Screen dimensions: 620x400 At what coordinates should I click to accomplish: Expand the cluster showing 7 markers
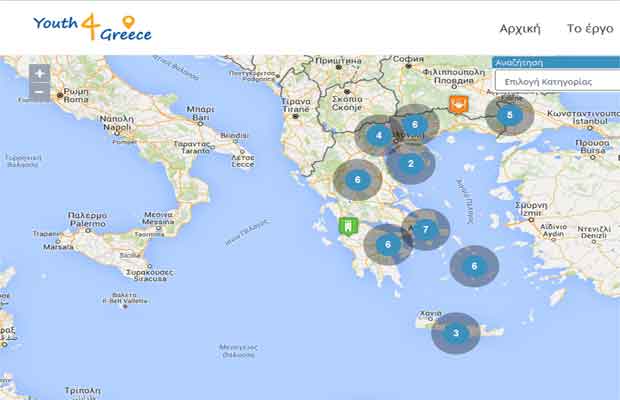425,230
